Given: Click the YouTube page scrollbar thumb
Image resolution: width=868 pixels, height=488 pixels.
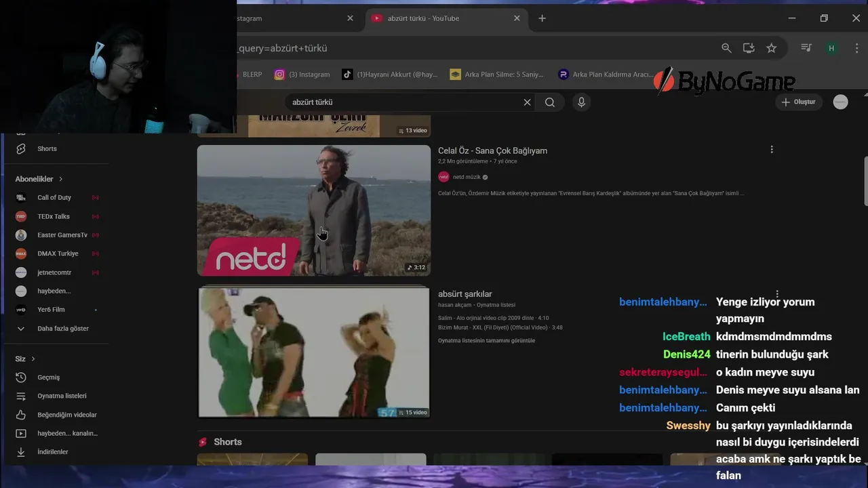Looking at the screenshot, I should click(x=865, y=180).
